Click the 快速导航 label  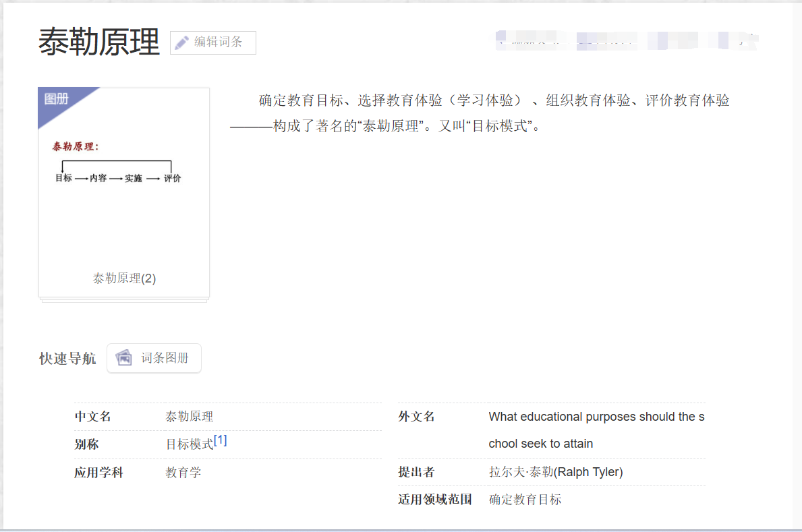[67, 359]
